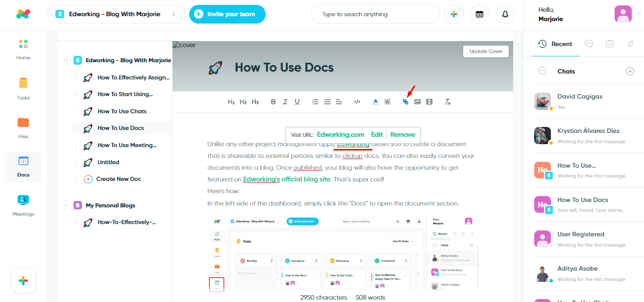The height and width of the screenshot is (302, 644).
Task: Click Marjorie's profile avatar
Action: [623, 14]
